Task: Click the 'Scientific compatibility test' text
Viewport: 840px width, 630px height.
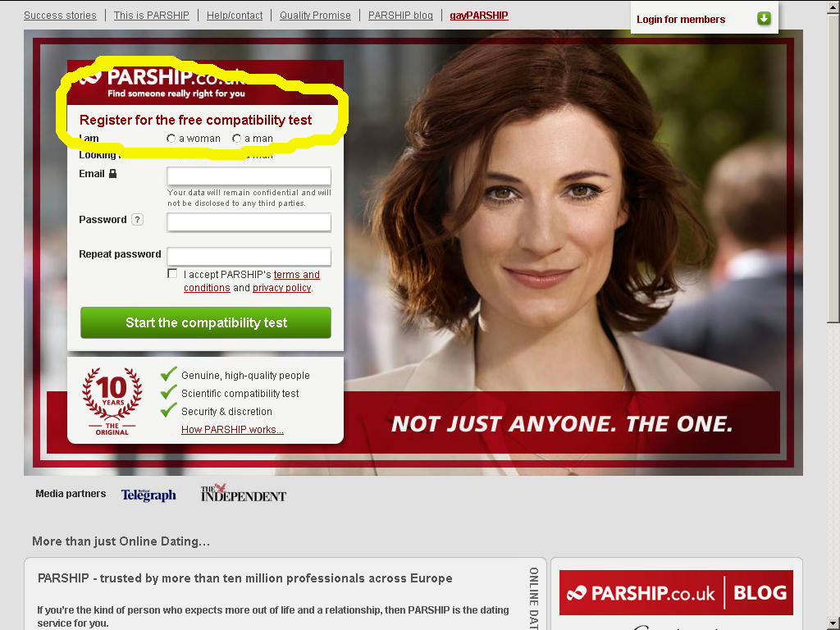Action: (240, 394)
